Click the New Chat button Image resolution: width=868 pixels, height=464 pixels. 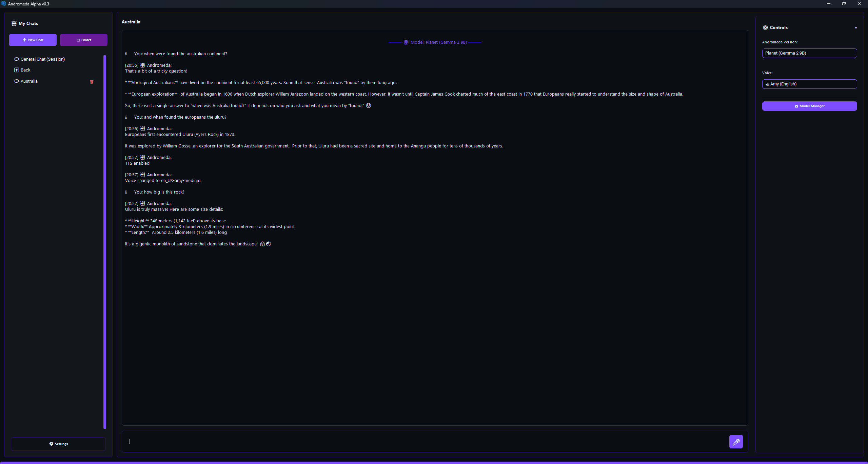(33, 40)
